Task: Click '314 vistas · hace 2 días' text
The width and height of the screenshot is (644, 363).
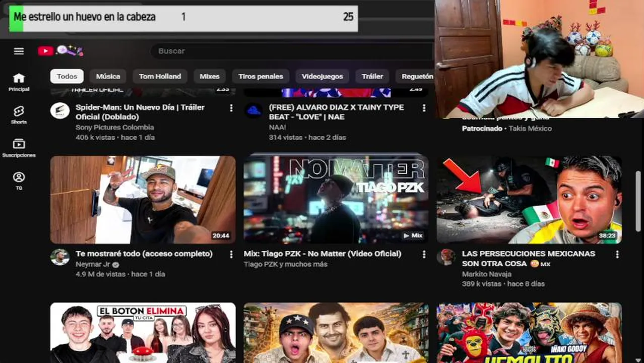Action: (x=307, y=137)
